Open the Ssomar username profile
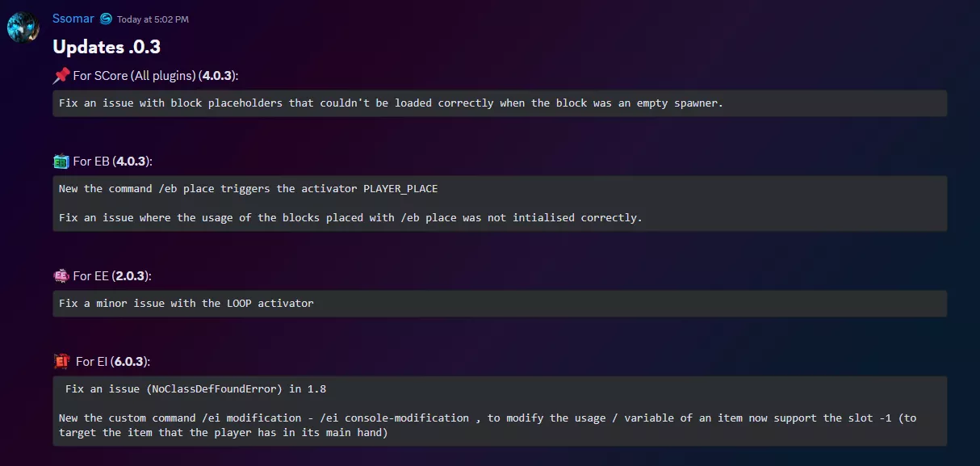Image resolution: width=980 pixels, height=466 pixels. (73, 19)
